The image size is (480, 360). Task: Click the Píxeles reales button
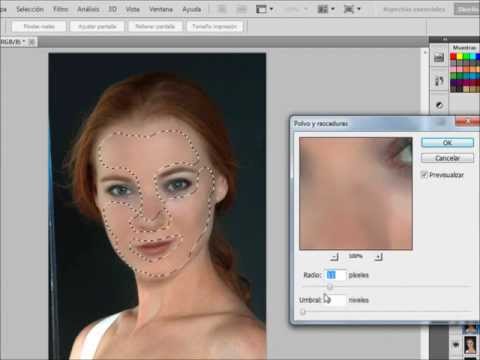tap(39, 26)
